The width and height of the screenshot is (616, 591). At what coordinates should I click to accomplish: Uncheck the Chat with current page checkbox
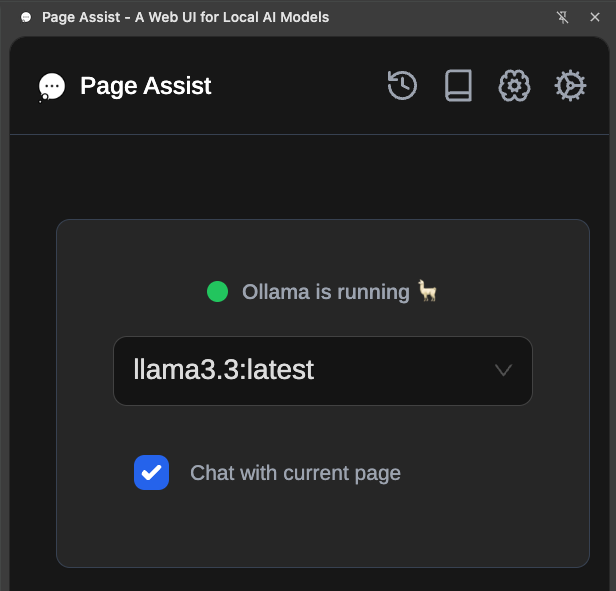[x=151, y=472]
